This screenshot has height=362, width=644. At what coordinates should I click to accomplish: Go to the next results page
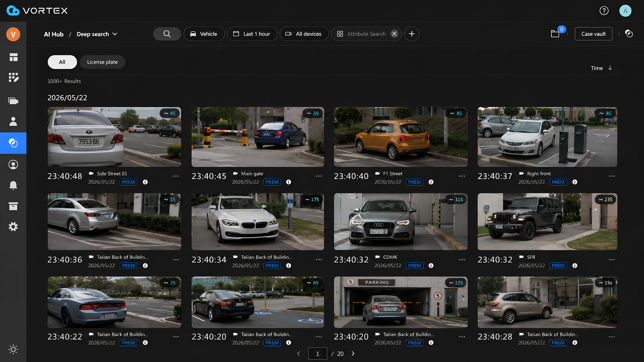point(353,354)
